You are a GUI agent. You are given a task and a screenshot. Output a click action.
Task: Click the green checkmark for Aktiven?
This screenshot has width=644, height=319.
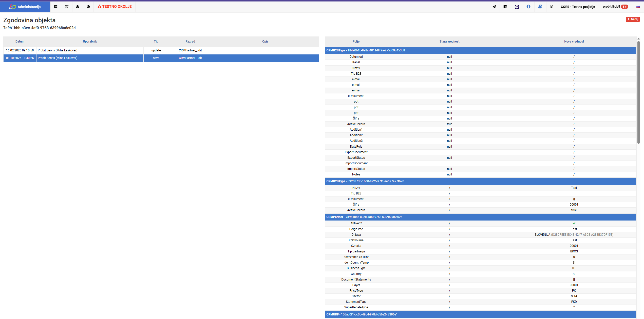(574, 223)
